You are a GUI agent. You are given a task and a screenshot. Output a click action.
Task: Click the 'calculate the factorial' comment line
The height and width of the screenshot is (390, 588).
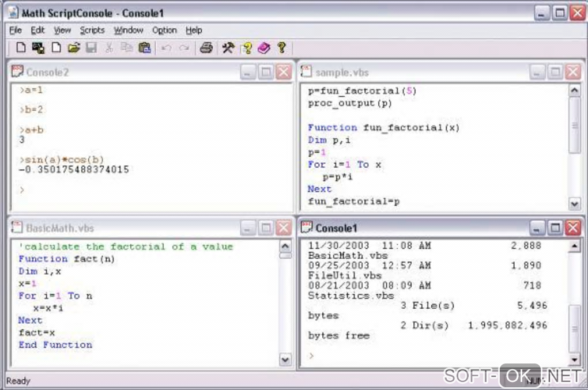point(126,247)
